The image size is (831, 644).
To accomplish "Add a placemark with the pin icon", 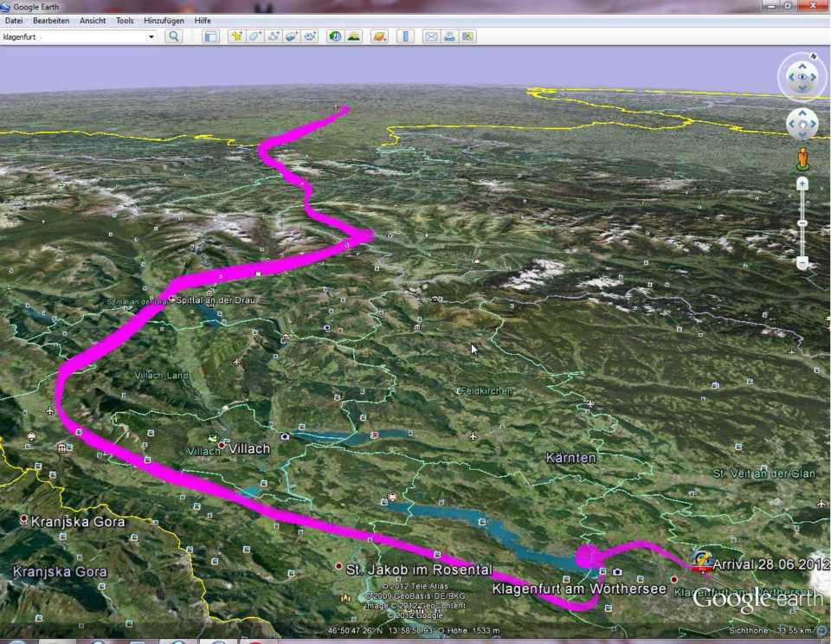I will coord(236,36).
